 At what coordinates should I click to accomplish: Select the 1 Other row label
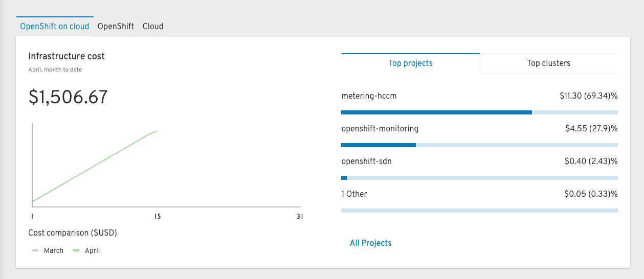(x=354, y=194)
